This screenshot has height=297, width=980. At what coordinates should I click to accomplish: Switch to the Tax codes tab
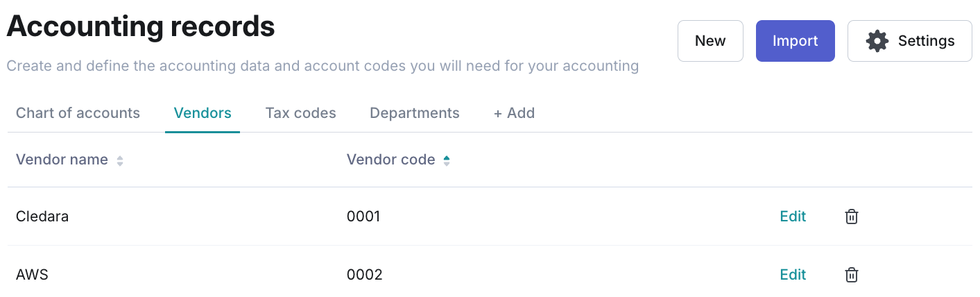[300, 113]
